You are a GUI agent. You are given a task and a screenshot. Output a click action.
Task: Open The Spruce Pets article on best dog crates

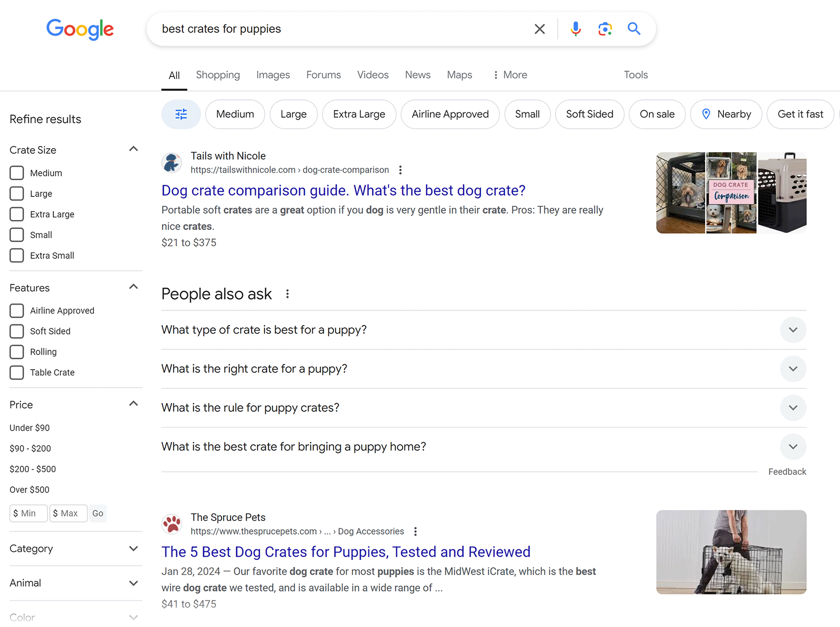click(x=345, y=552)
